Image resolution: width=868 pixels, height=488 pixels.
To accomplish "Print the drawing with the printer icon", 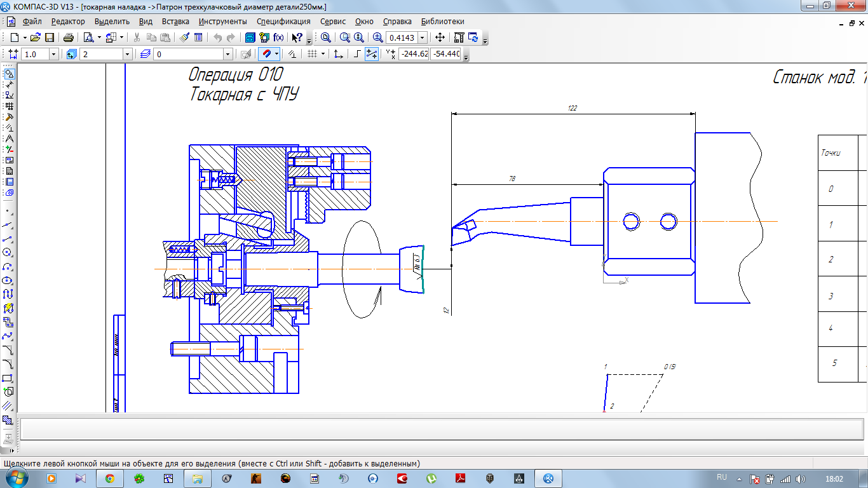I will tap(69, 37).
